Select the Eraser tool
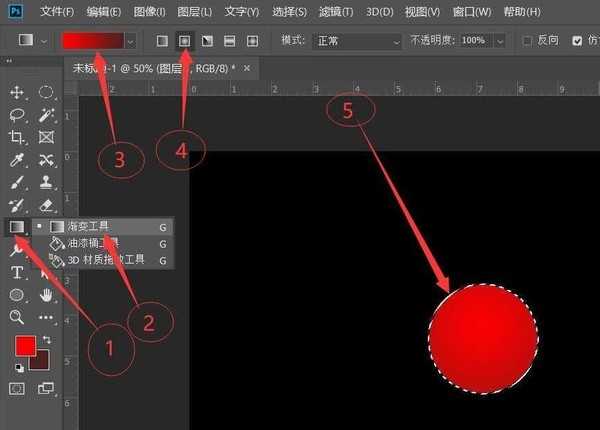This screenshot has height=430, width=600. pos(46,205)
